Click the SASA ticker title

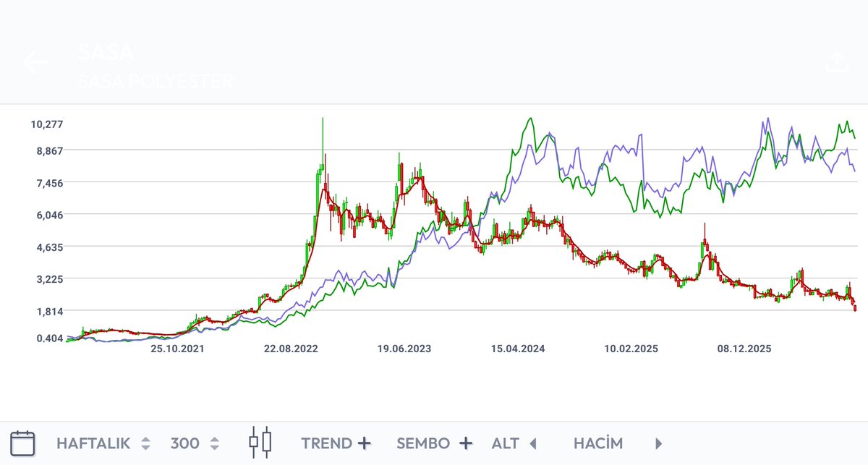point(106,53)
